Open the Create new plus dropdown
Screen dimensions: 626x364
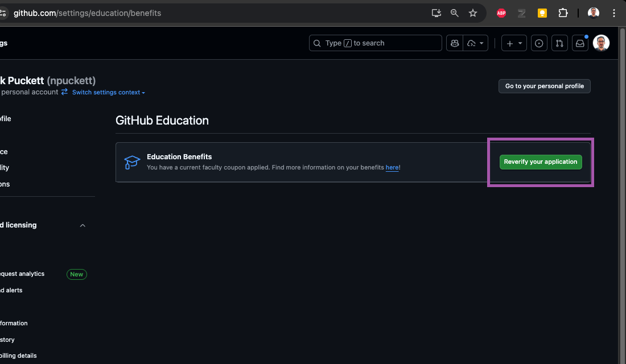tap(514, 43)
